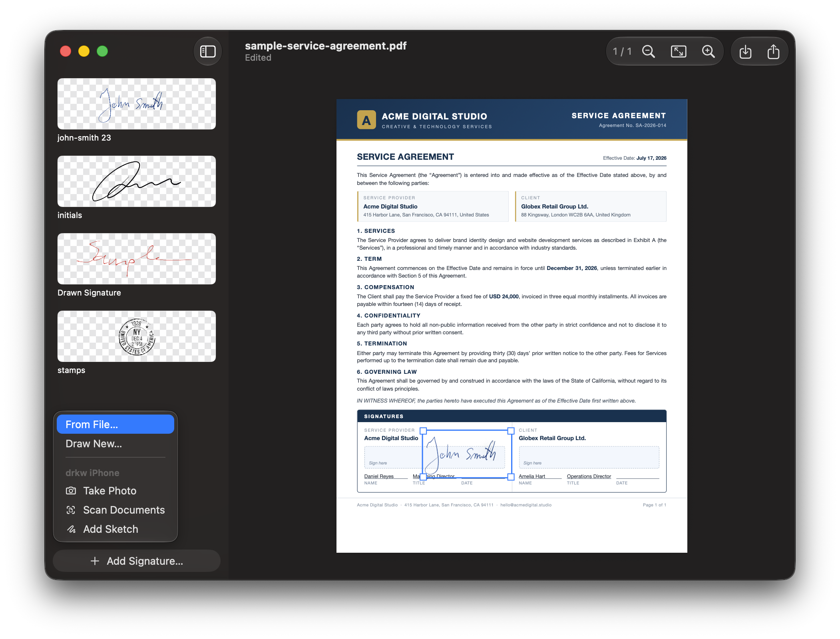Click 'Globex Retail Group Ltd.' in client box
The width and height of the screenshot is (840, 639).
click(555, 206)
